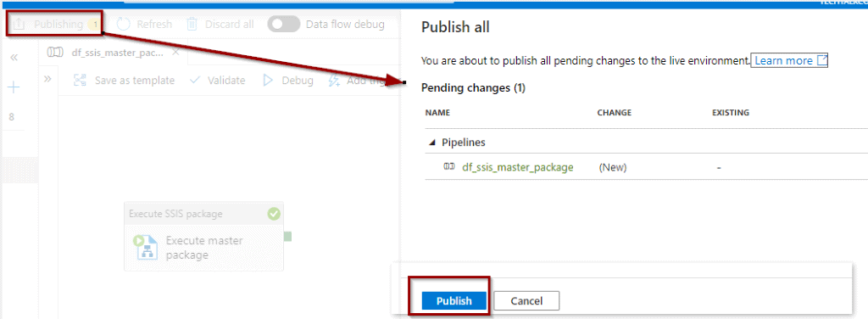Click the NAME column header

pyautogui.click(x=437, y=113)
